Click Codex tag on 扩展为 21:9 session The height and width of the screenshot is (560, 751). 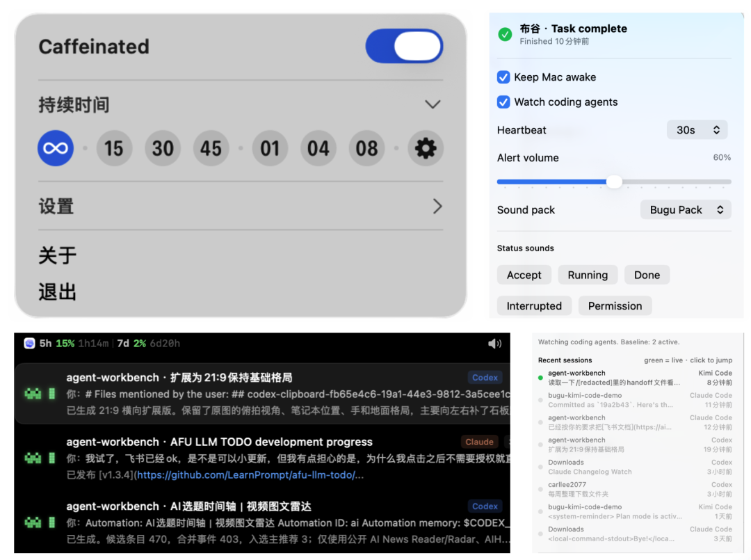(x=485, y=378)
